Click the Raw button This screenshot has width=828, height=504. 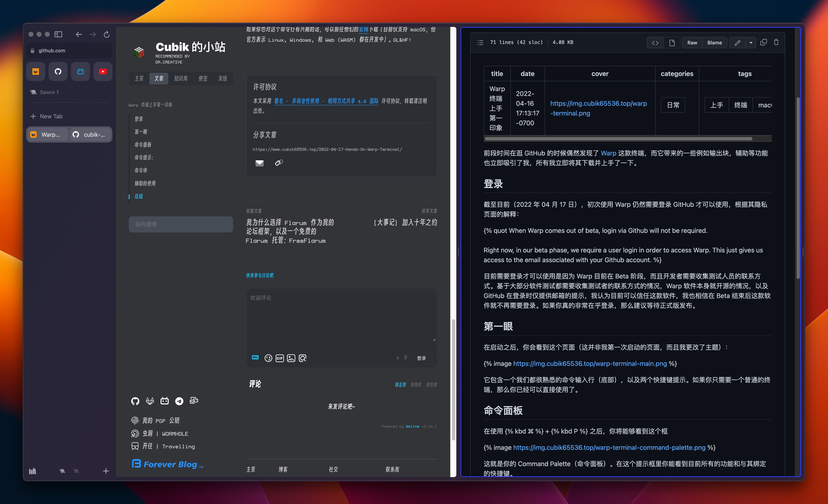692,43
